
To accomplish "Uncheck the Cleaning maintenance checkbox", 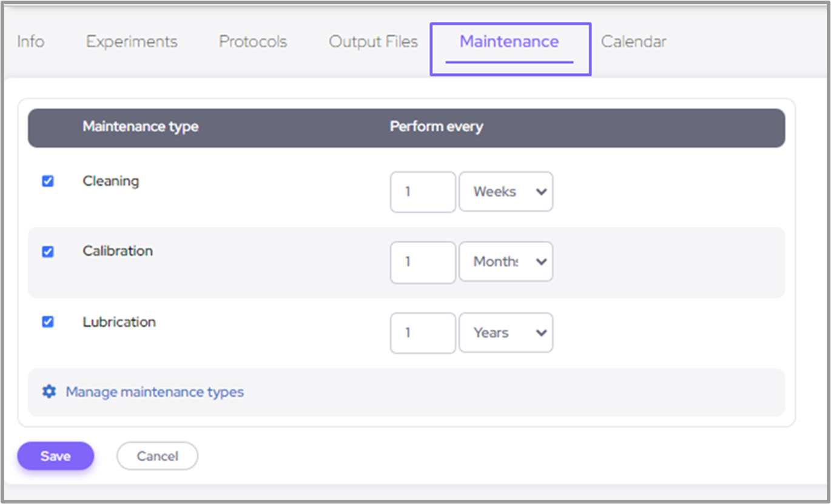I will [48, 181].
